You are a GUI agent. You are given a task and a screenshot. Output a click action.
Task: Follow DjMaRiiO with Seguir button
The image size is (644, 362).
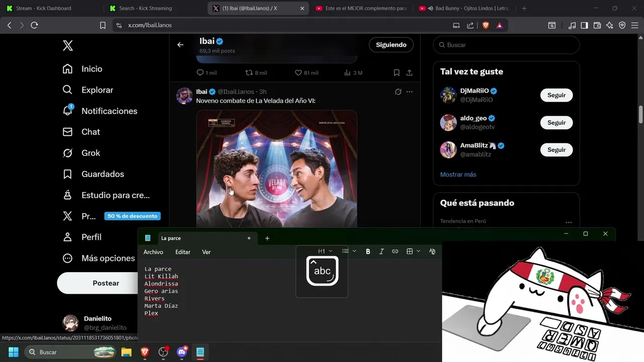(556, 95)
